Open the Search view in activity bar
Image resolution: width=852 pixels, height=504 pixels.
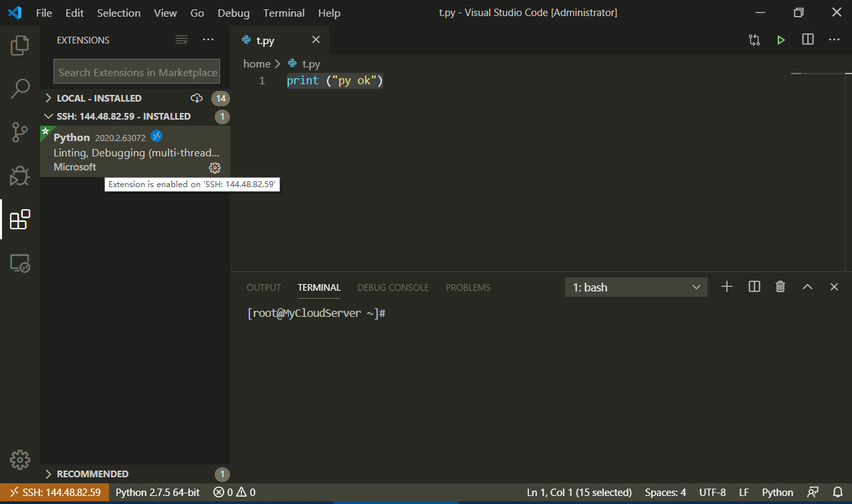20,88
